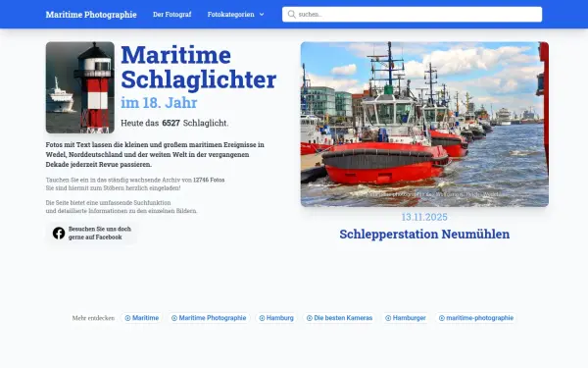The width and height of the screenshot is (588, 368).
Task: Select the Maritime discover chip
Action: pyautogui.click(x=142, y=318)
